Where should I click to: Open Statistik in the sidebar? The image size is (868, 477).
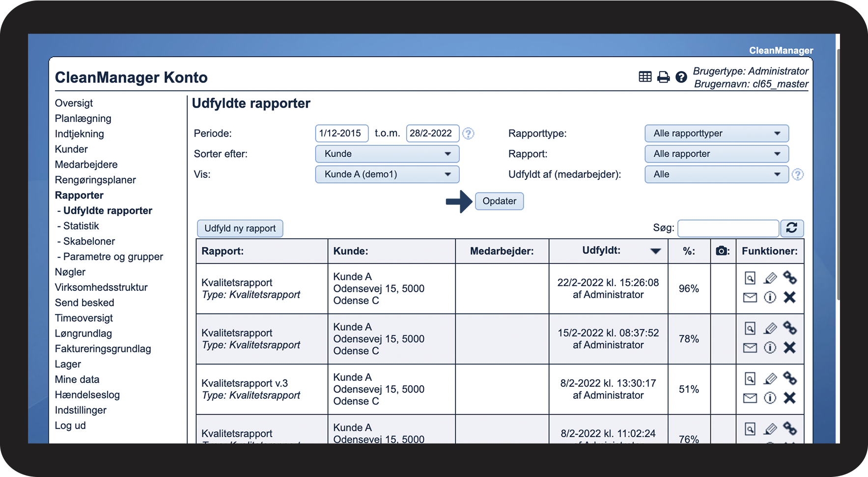point(81,226)
